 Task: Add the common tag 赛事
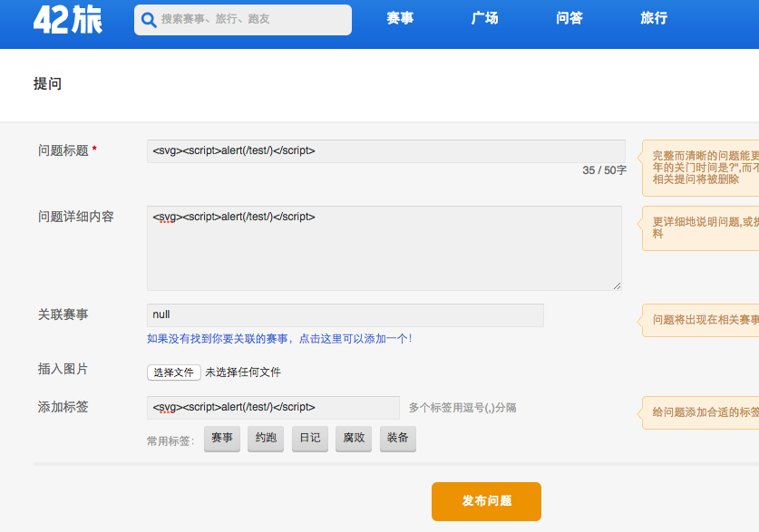coord(222,438)
